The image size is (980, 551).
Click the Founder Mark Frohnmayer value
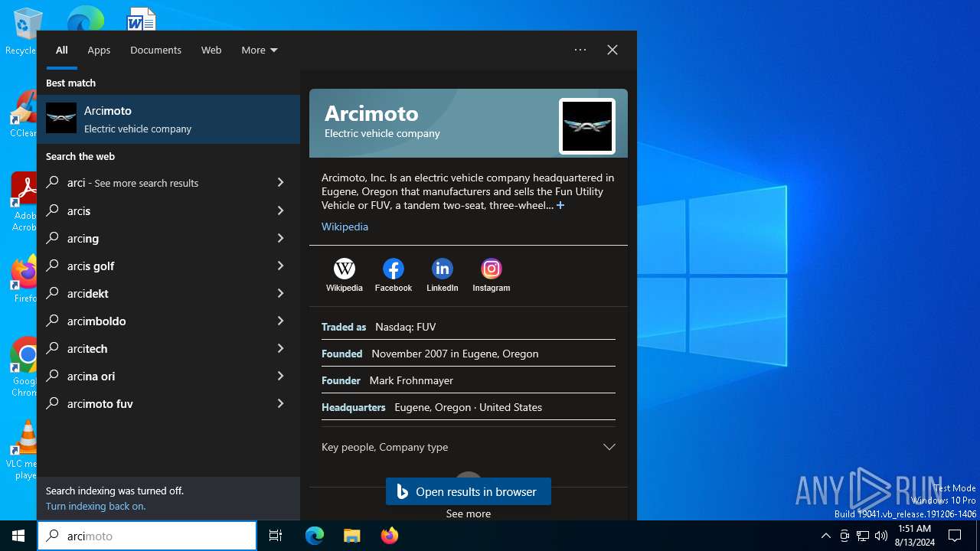[411, 380]
